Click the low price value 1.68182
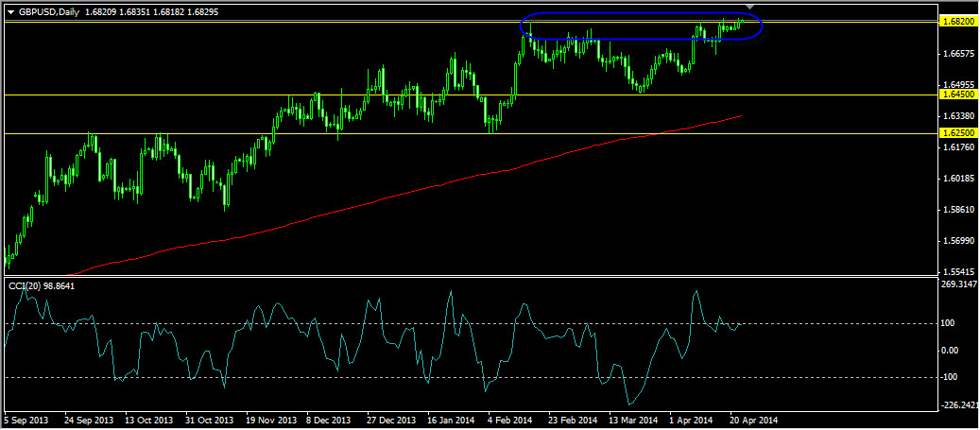The image size is (980, 430). point(169,12)
